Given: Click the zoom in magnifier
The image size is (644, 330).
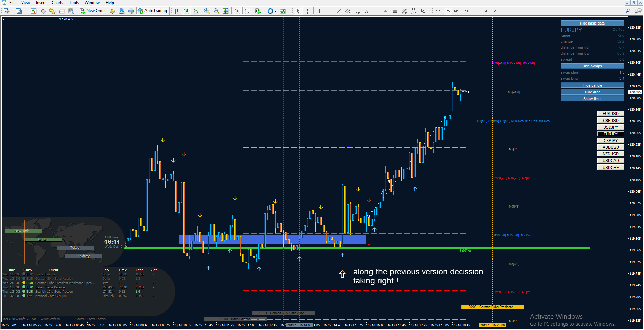Looking at the screenshot, I should click(207, 11).
